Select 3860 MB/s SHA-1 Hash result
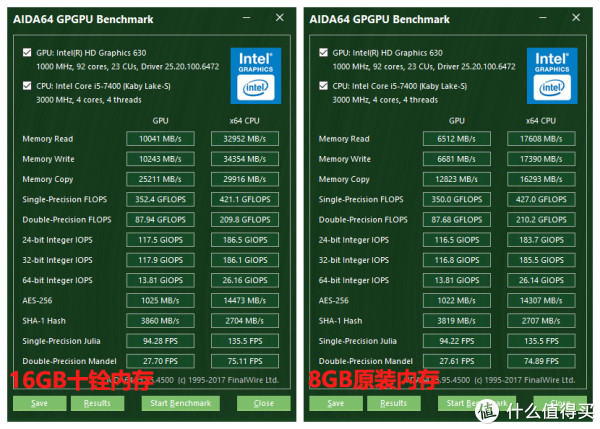The width and height of the screenshot is (600, 429). coord(160,321)
